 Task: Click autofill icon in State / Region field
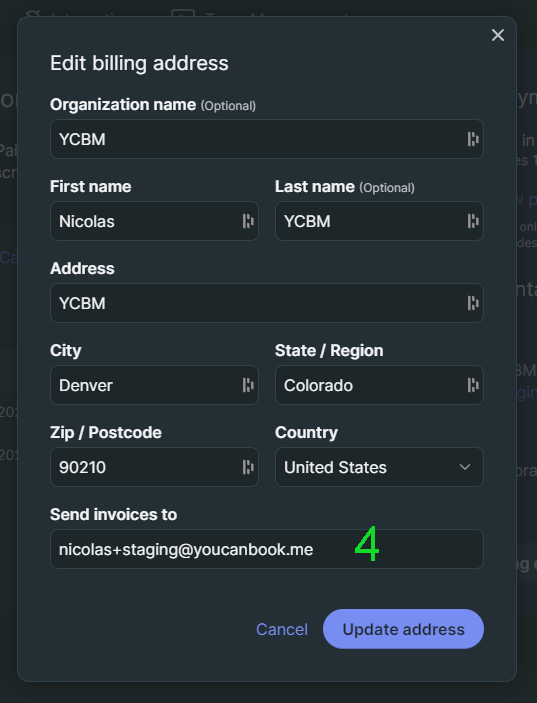click(473, 385)
